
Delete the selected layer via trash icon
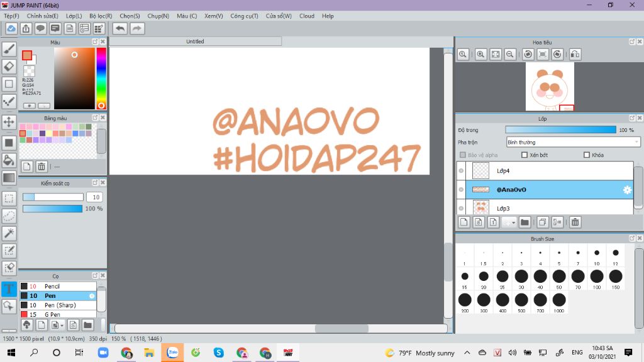[575, 222]
